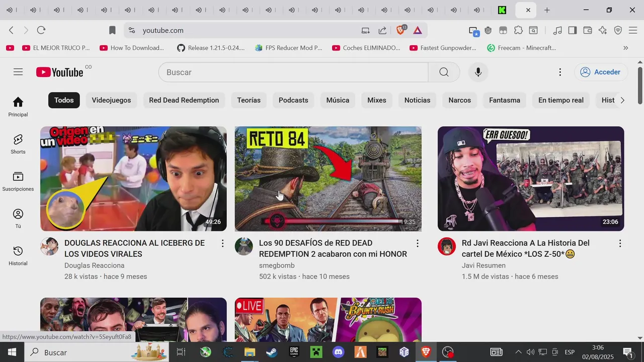
Task: Open smegbomb channel avatar
Action: pos(244,246)
